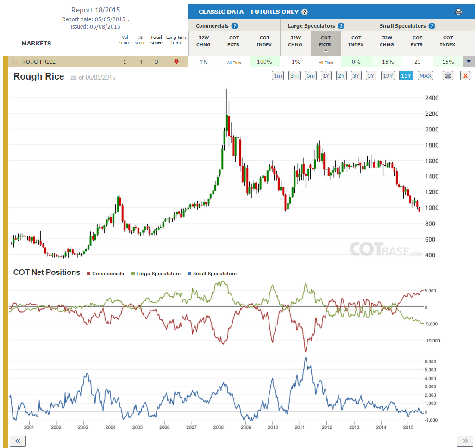Screen dimensions: 476x448
Task: Click the print icon in the blue header
Action: click(458, 12)
